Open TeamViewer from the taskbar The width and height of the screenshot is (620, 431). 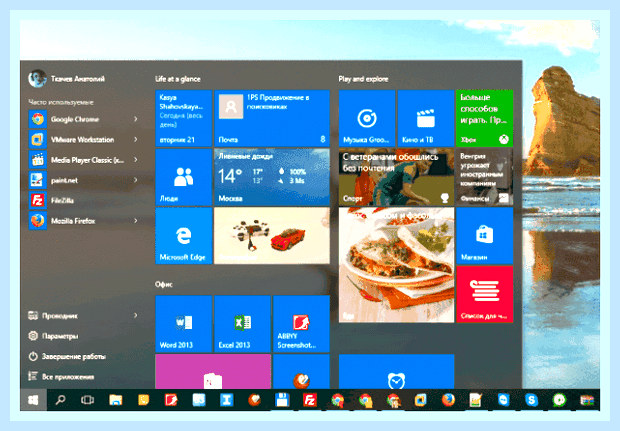coord(504,400)
